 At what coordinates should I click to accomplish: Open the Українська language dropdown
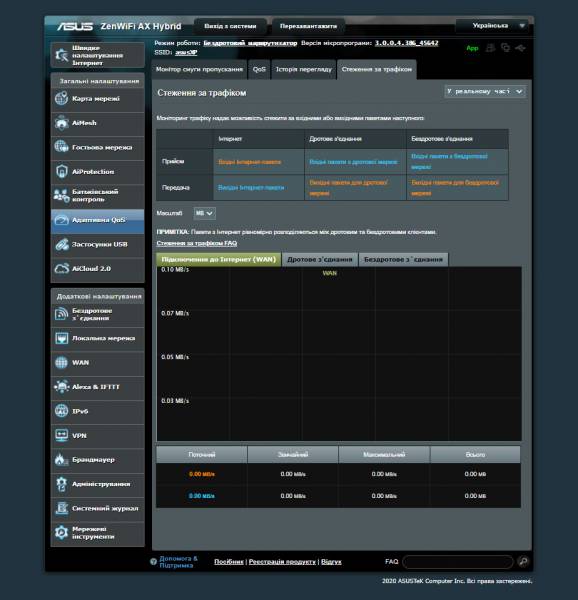[493, 26]
